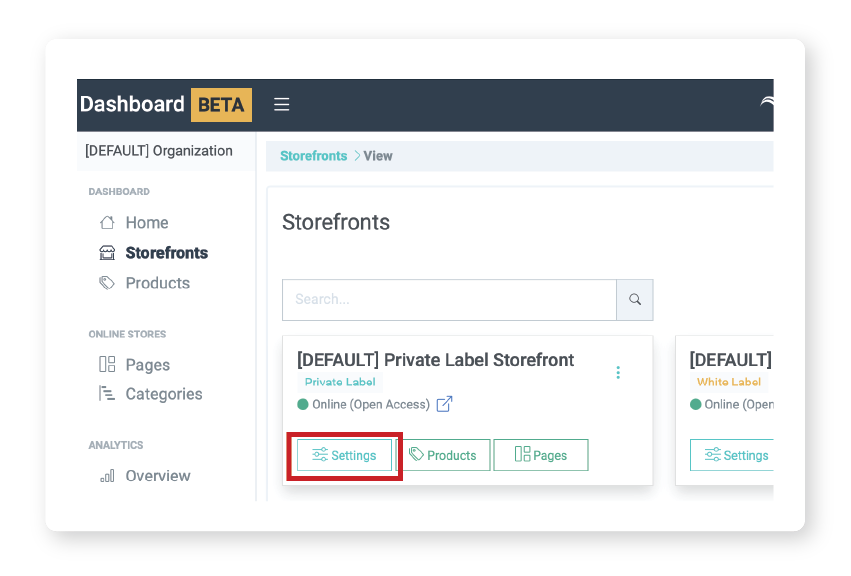Go to Home in the sidebar

pyautogui.click(x=147, y=223)
